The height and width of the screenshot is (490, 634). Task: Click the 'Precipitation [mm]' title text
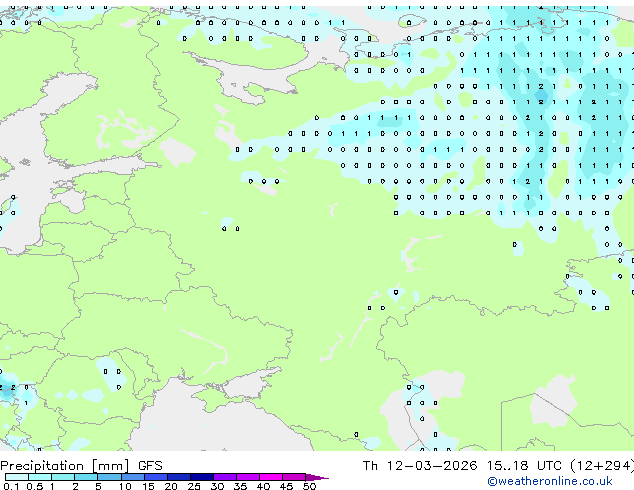[x=65, y=466]
